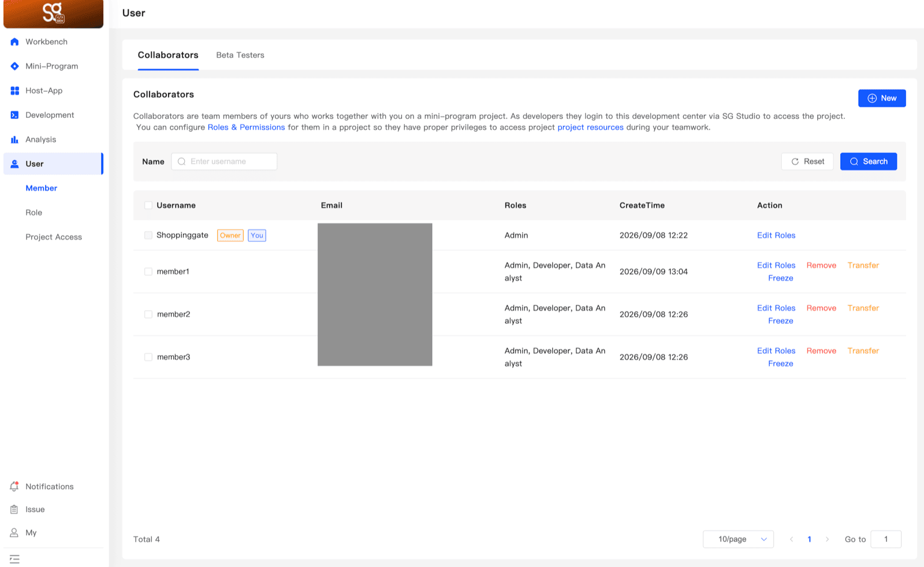Go to the previous page arrow
The image size is (924, 567).
coord(791,539)
